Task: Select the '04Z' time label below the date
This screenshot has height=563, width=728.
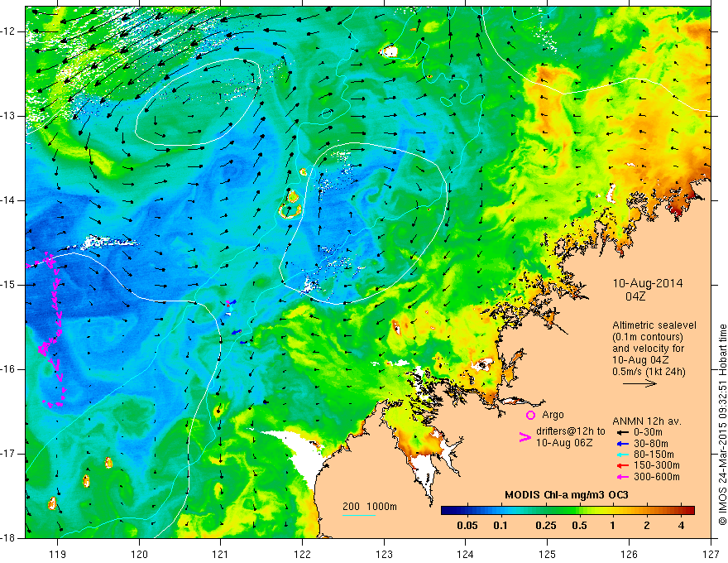Action: (x=635, y=296)
